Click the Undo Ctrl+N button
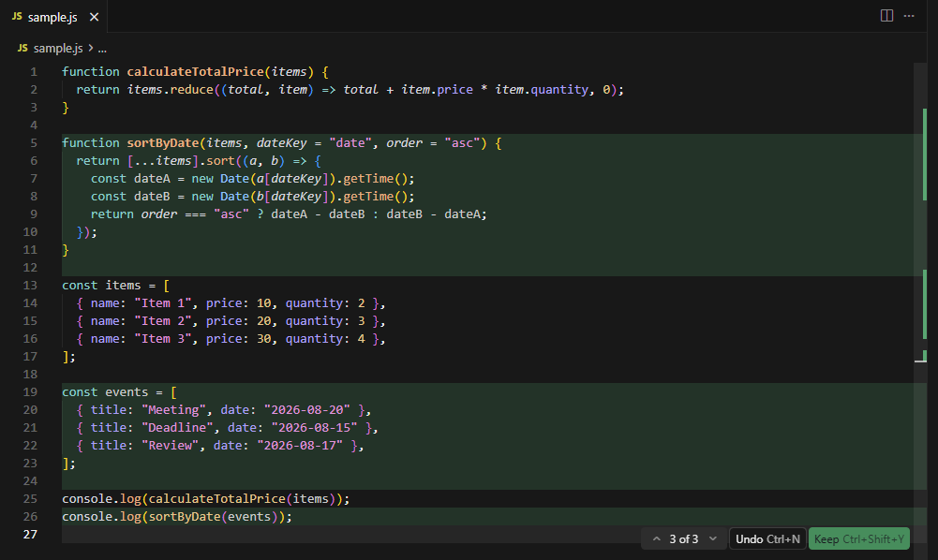 click(767, 538)
